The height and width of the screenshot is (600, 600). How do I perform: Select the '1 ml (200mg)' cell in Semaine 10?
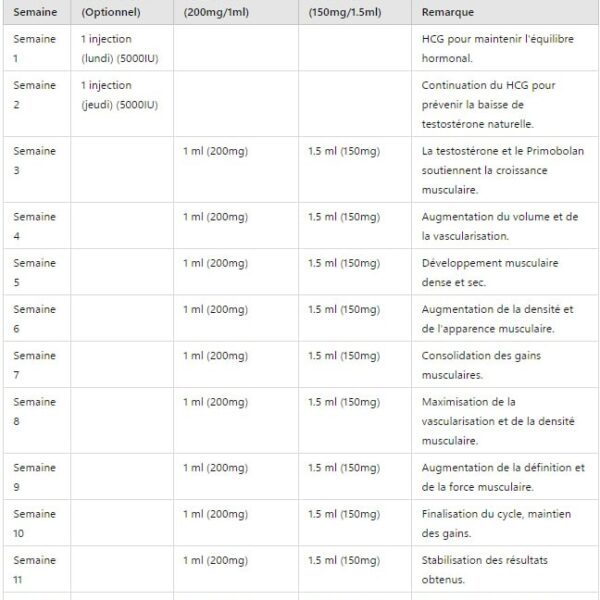215,514
